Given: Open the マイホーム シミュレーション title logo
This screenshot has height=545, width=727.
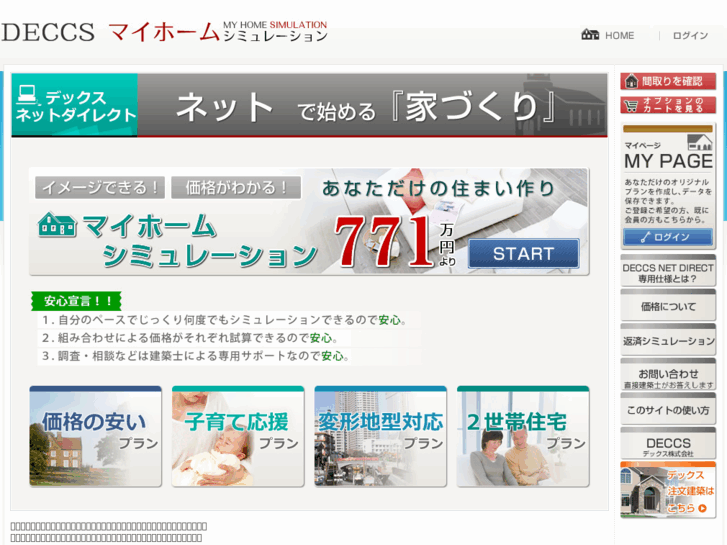Looking at the screenshot, I should (x=218, y=32).
